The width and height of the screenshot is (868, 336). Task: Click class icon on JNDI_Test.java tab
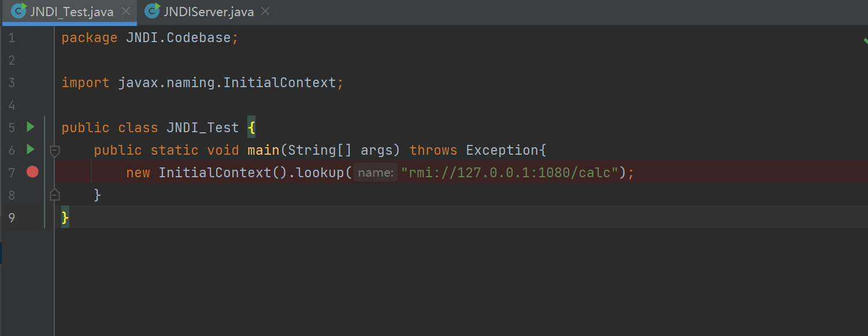[19, 11]
